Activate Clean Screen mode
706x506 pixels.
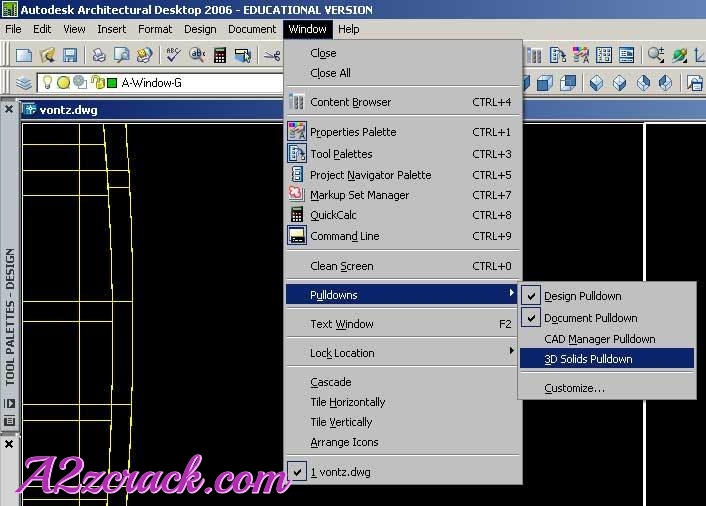(403, 266)
